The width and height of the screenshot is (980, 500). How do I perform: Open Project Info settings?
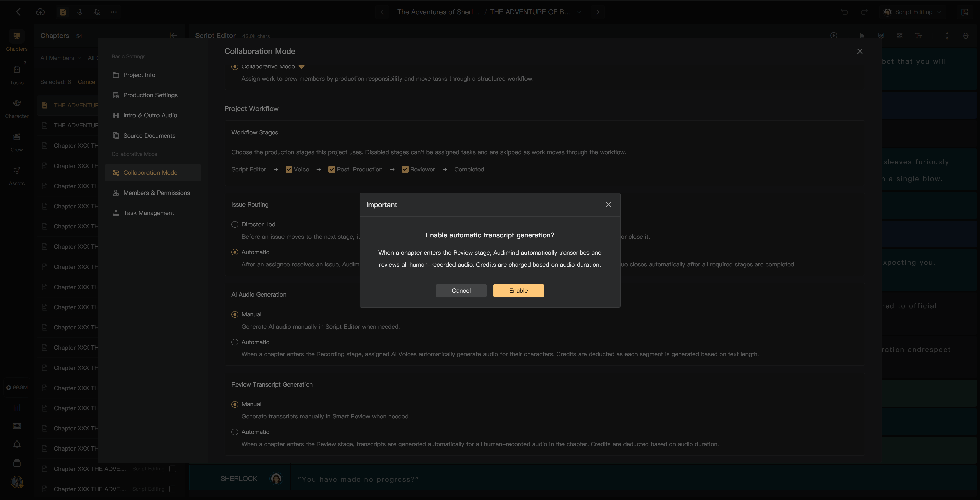pyautogui.click(x=153, y=75)
